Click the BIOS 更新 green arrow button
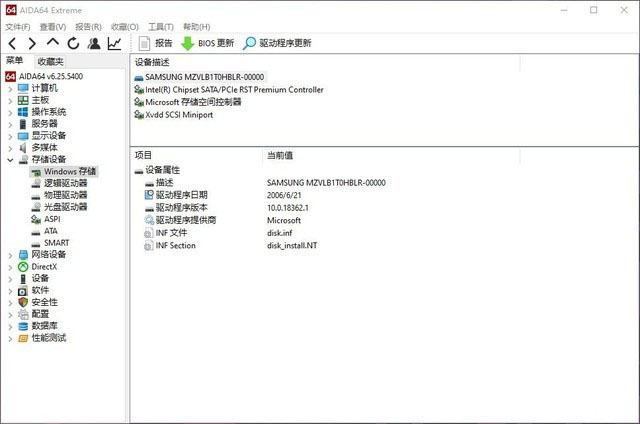 207,43
